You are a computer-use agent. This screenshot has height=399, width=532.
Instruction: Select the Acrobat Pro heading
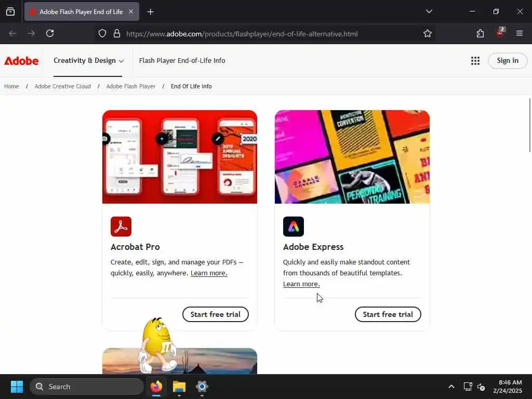[x=135, y=247]
